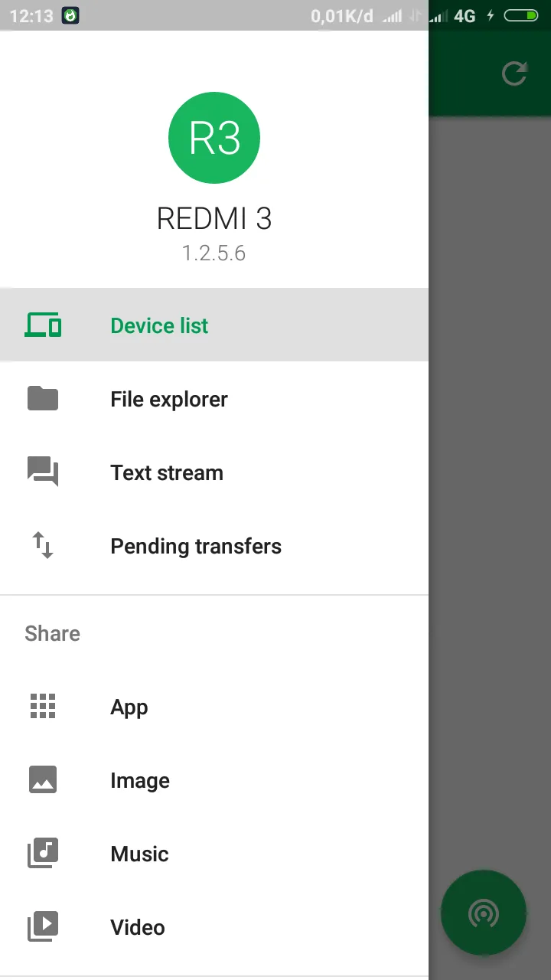
Task: Tap the version number 1.2.5.6
Action: [214, 253]
